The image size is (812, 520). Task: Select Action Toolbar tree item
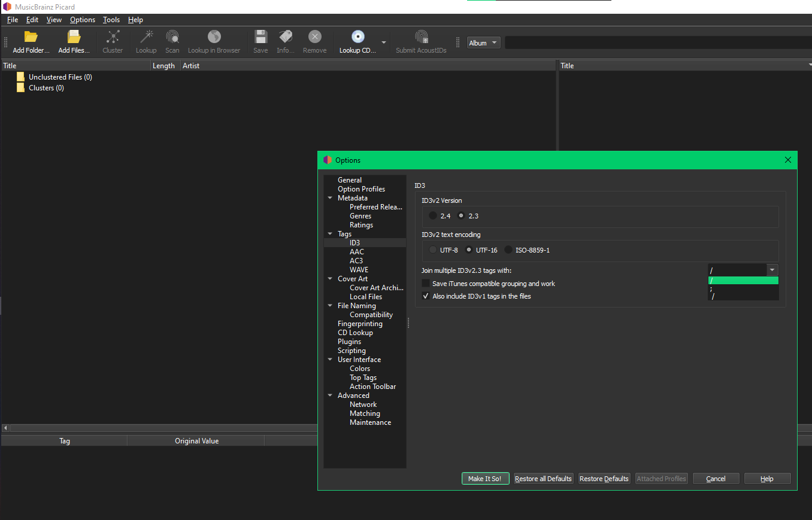[372, 387]
